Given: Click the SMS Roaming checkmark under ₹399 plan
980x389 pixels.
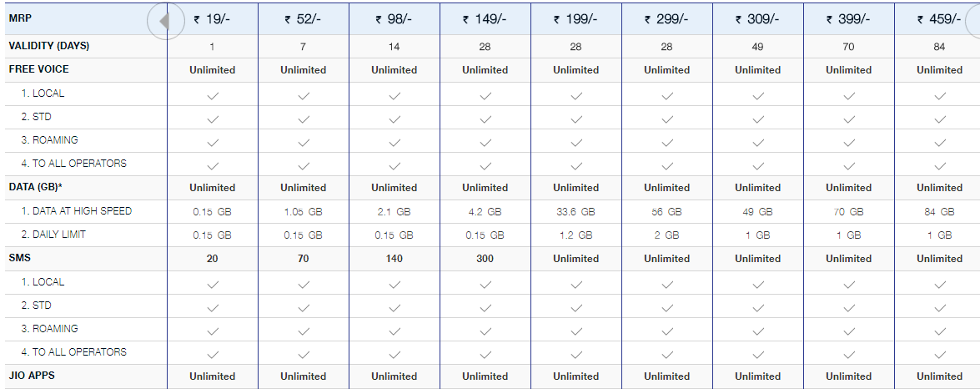Looking at the screenshot, I should point(848,331).
